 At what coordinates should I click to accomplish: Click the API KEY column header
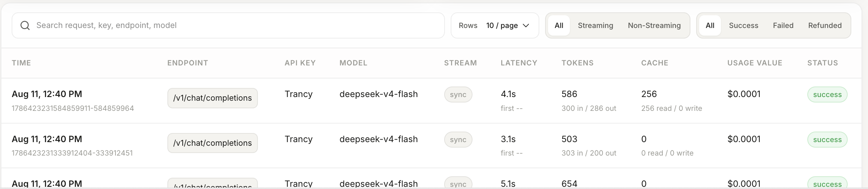click(x=300, y=63)
